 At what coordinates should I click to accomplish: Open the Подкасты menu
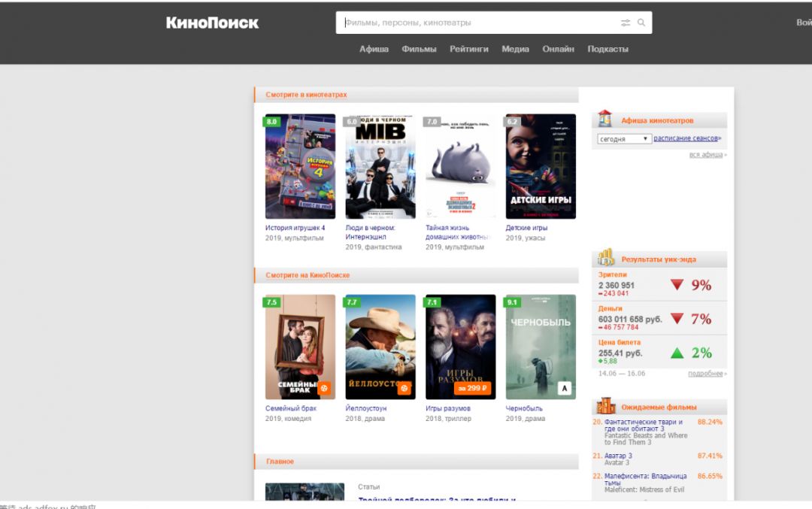608,49
